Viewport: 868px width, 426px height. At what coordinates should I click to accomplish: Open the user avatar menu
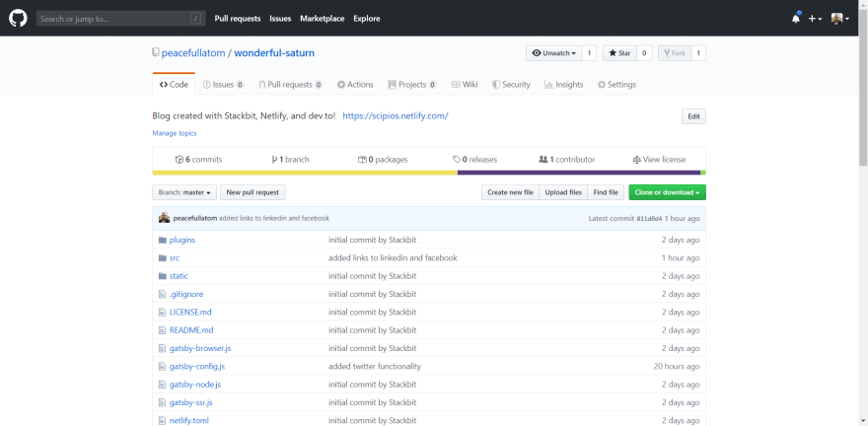839,19
